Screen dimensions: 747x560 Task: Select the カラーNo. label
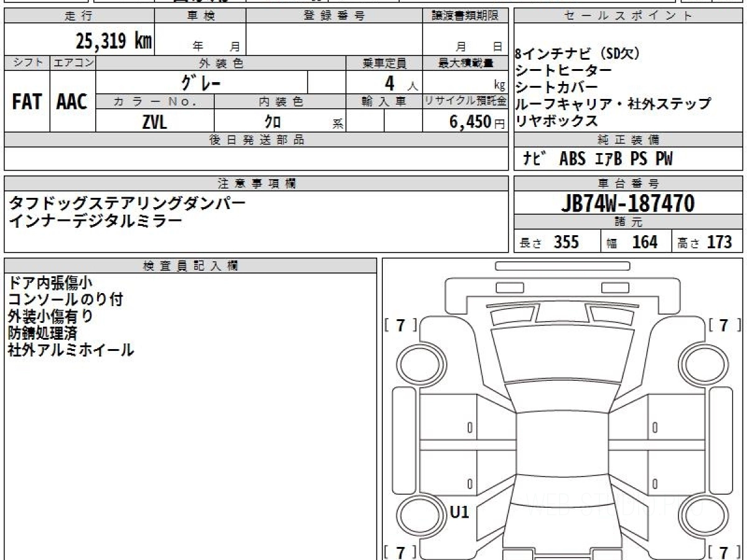(x=155, y=101)
